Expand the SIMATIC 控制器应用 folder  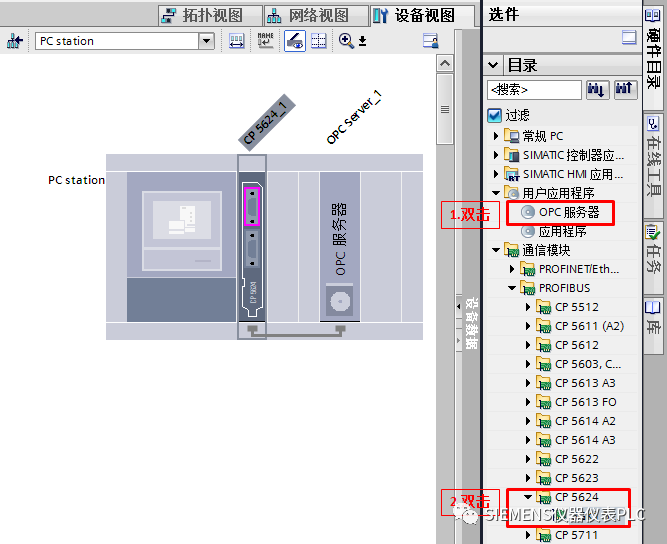coord(496,155)
